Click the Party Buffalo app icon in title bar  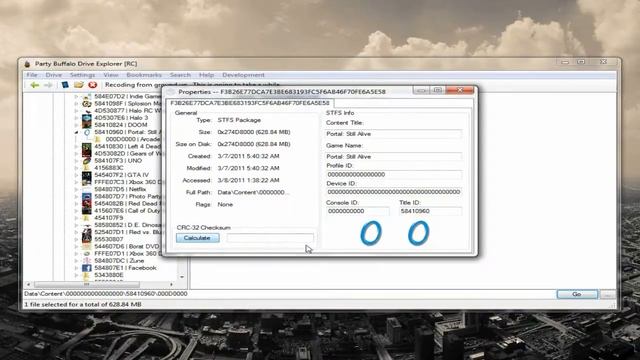click(x=27, y=64)
